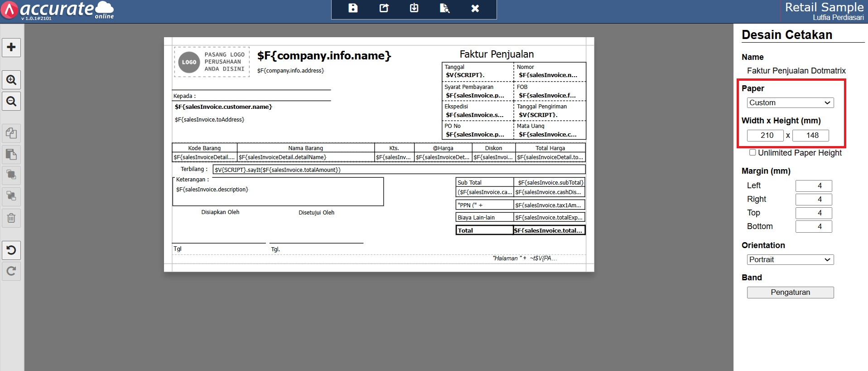
Task: Click the Left margin field
Action: pyautogui.click(x=814, y=186)
